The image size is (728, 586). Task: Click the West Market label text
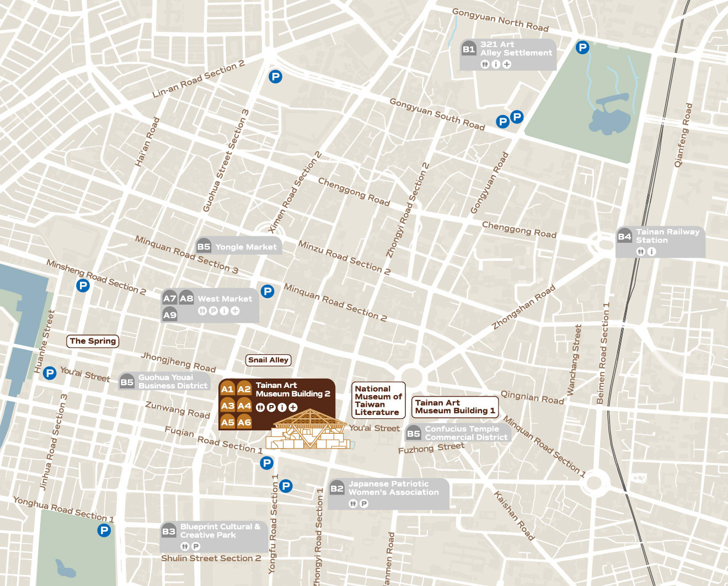click(x=225, y=299)
